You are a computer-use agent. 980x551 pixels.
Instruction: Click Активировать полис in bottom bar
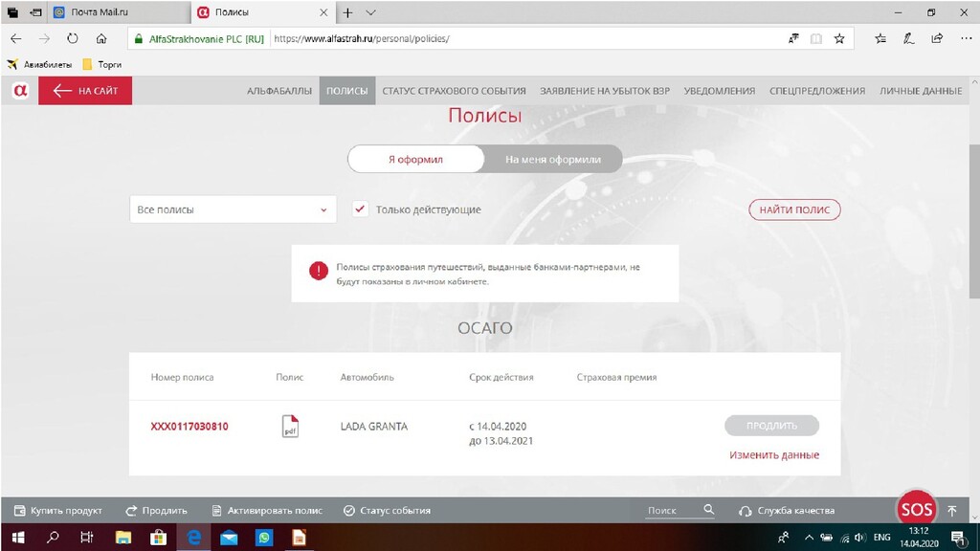coord(268,511)
